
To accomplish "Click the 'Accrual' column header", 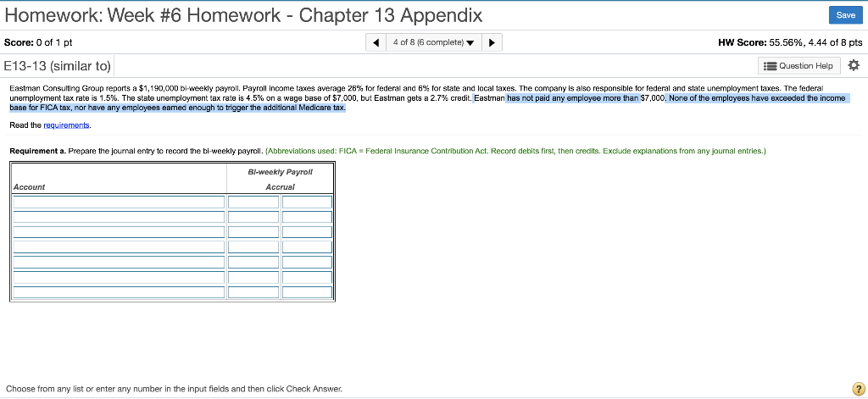I will (x=280, y=187).
